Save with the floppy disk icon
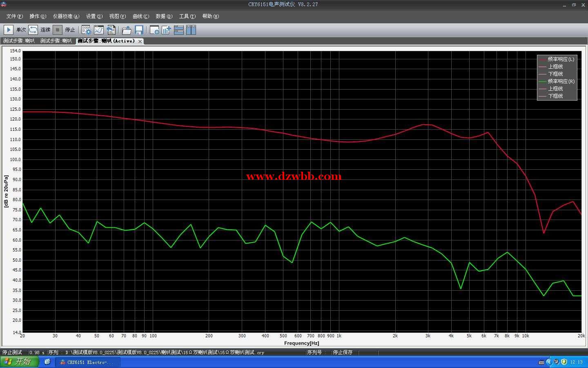Image resolution: width=588 pixels, height=368 pixels. (x=139, y=30)
